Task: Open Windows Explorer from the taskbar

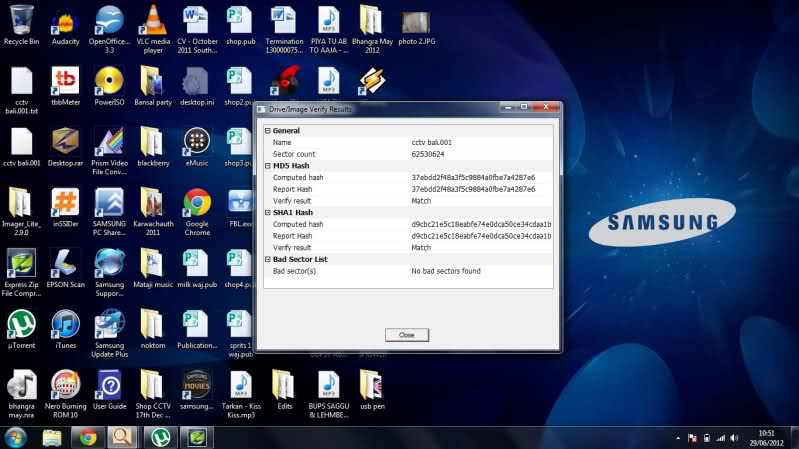Action: (52, 438)
